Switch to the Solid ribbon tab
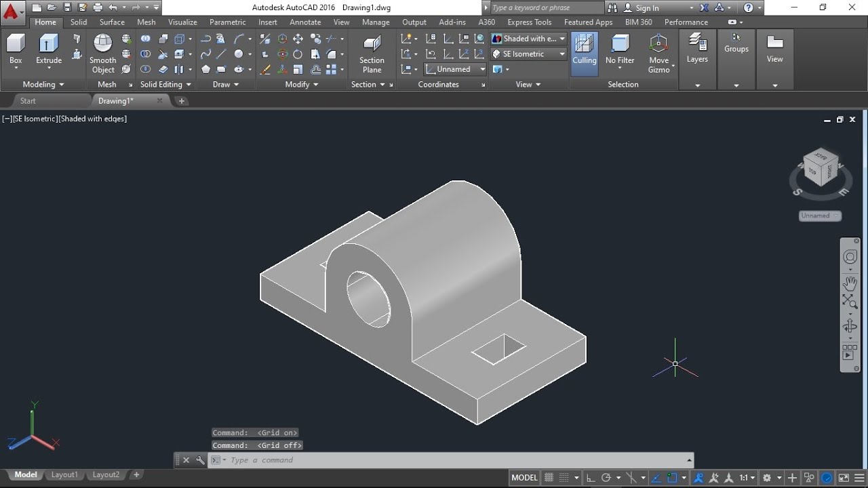Screen dimensions: 868x488 pos(79,22)
